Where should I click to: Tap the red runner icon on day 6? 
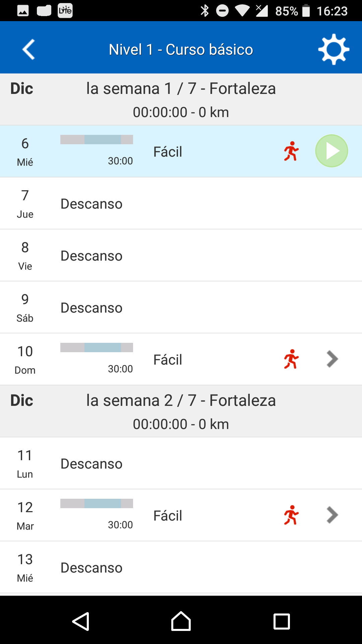[291, 151]
